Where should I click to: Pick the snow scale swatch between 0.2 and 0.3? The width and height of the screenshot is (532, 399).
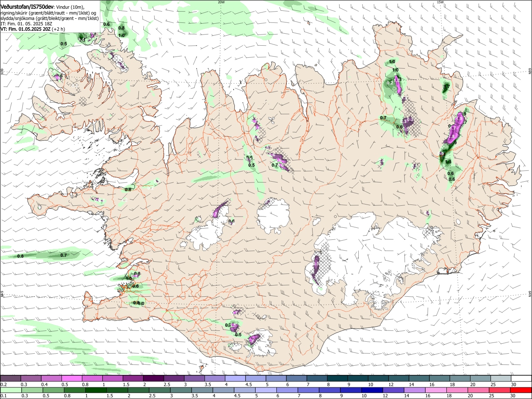tap(10, 378)
